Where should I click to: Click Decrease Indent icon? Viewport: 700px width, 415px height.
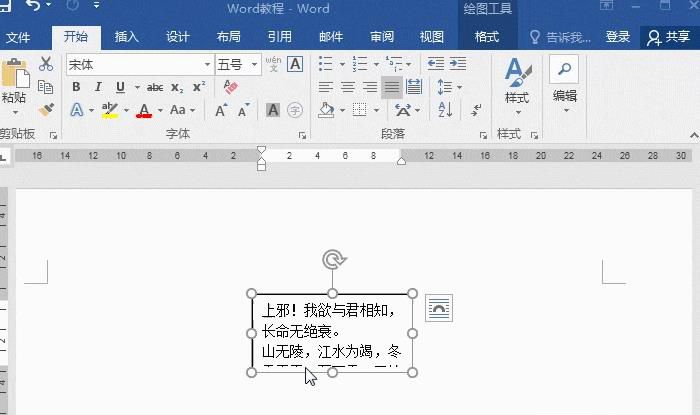pos(436,64)
